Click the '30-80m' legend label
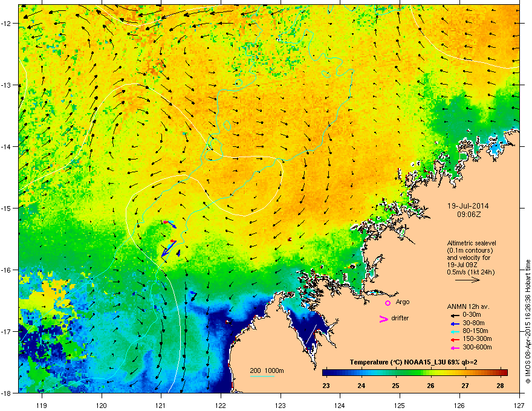The image size is (532, 411). pos(473,323)
